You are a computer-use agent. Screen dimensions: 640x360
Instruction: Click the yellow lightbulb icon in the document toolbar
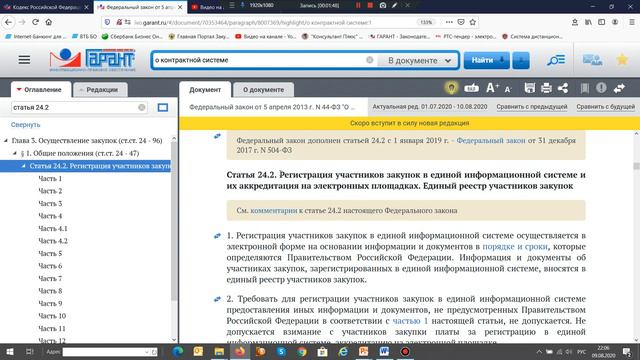[451, 88]
